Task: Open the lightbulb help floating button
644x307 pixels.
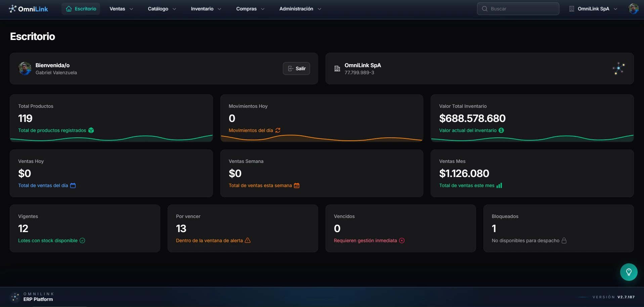Action: [x=629, y=272]
